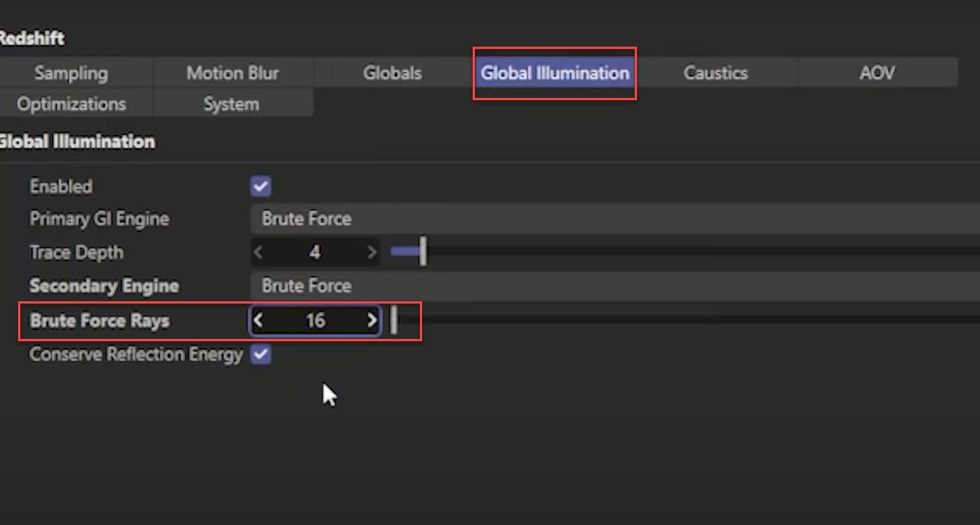Screen dimensions: 980x525
Task: Toggle the Enabled checkbox
Action: [261, 186]
